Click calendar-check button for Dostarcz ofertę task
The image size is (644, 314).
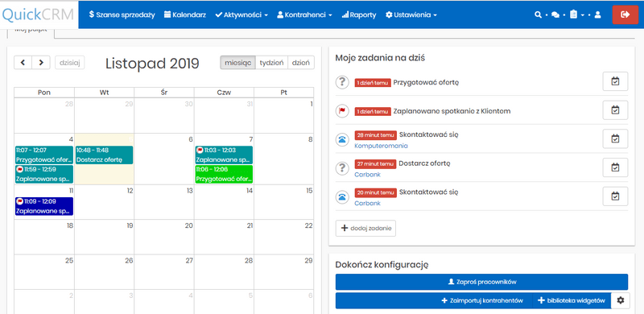(x=615, y=167)
